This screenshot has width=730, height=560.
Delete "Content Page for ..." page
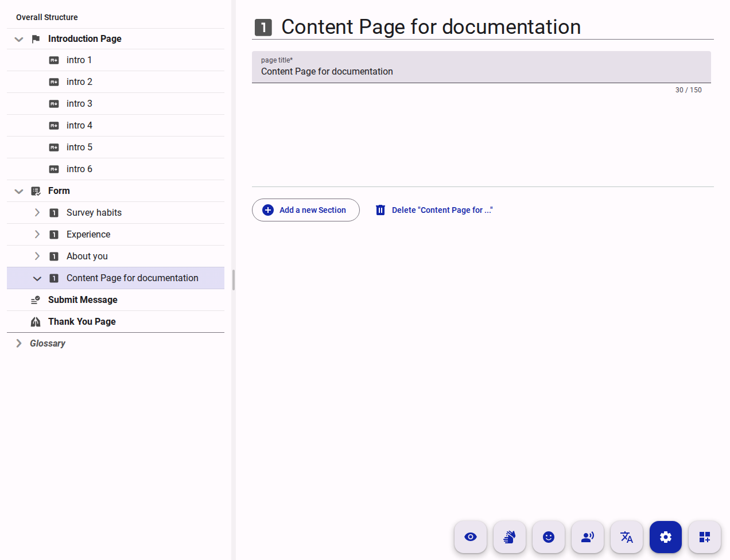434,210
